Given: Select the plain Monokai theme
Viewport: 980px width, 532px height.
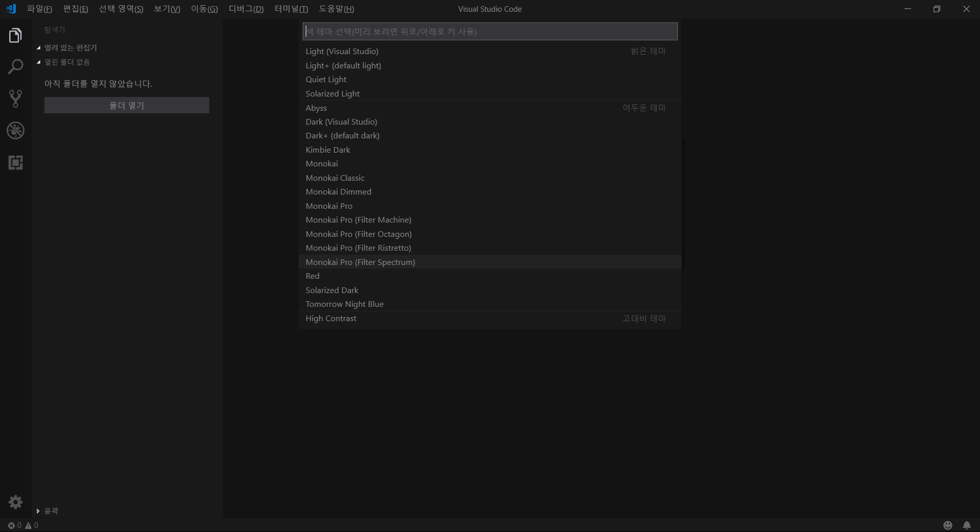Looking at the screenshot, I should pyautogui.click(x=490, y=163).
